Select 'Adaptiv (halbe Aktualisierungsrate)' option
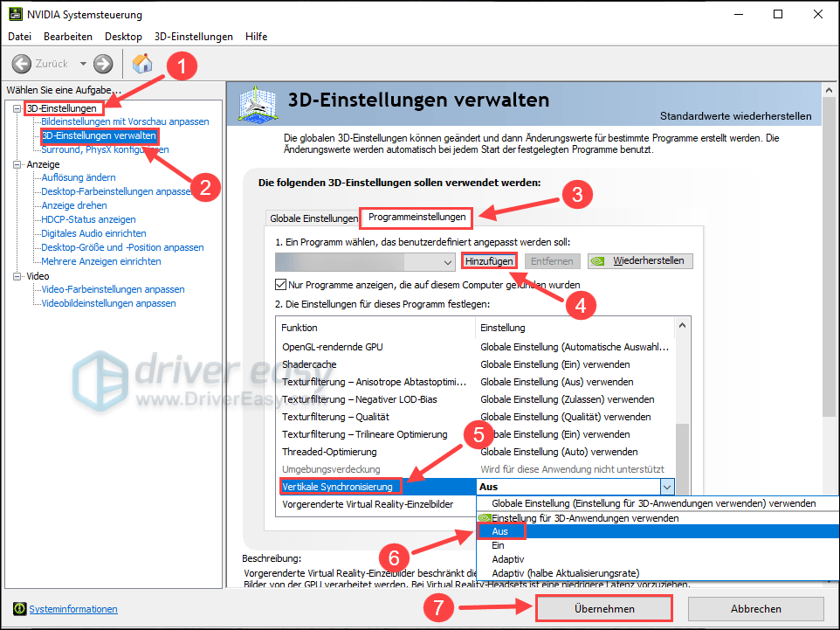 [658, 573]
